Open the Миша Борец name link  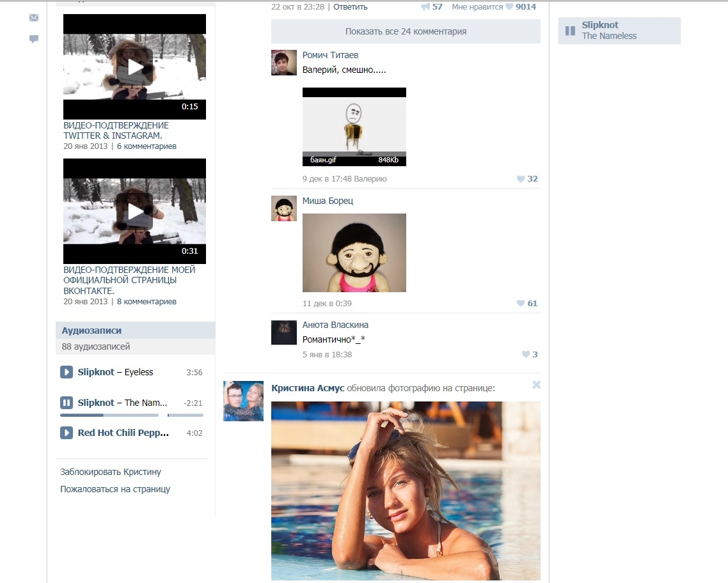coord(328,200)
